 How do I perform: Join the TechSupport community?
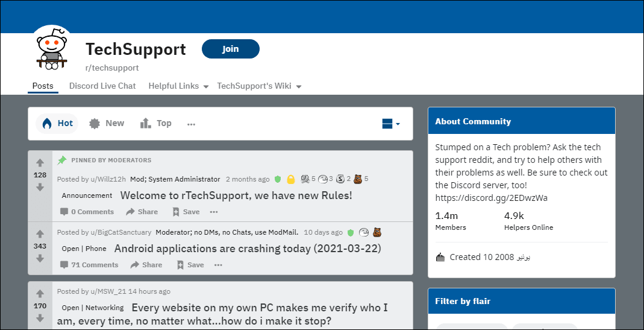click(230, 49)
